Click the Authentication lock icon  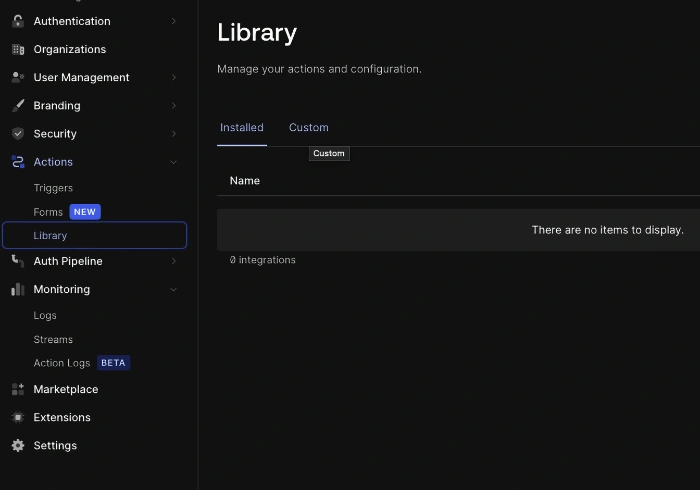18,21
